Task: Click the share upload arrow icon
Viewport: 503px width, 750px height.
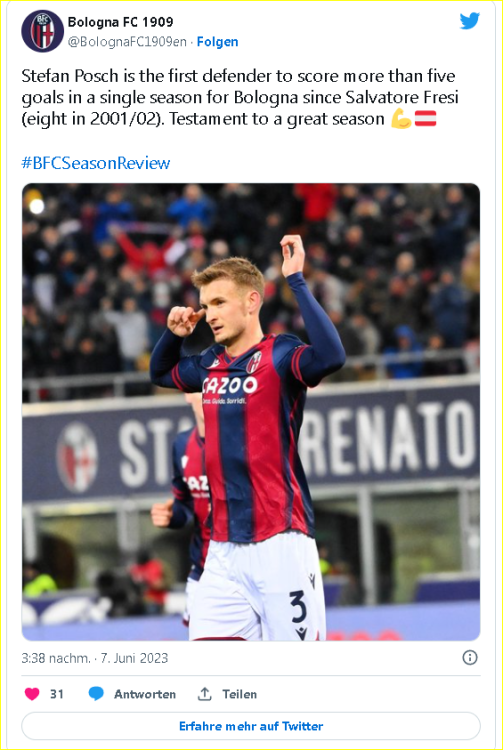Action: pyautogui.click(x=205, y=694)
